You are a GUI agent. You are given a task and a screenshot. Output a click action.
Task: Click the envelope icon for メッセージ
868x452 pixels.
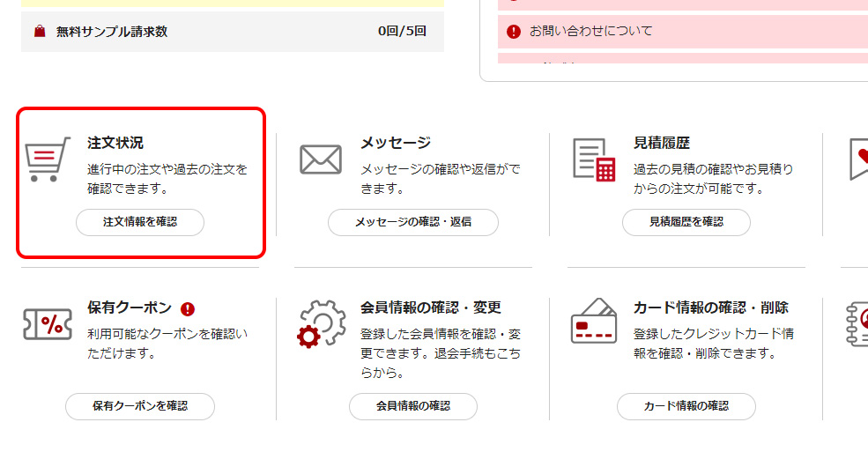321,159
